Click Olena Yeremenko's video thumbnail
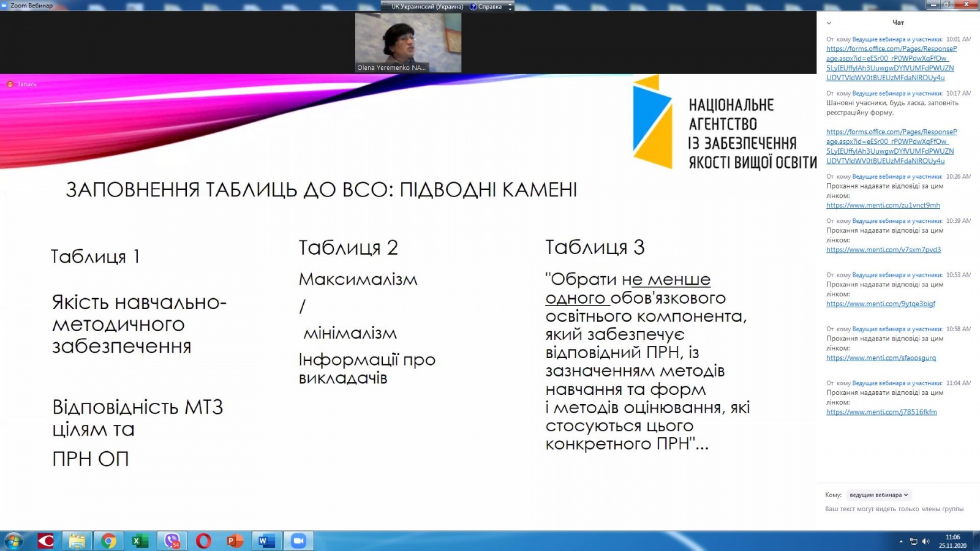The height and width of the screenshot is (551, 980). (x=408, y=43)
